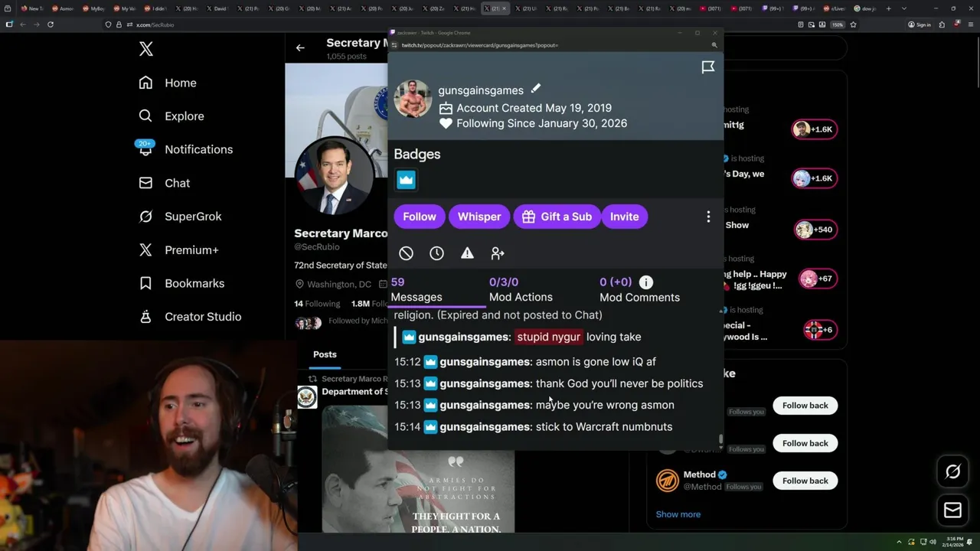Select the Posts tab on profile
The width and height of the screenshot is (980, 551).
click(325, 354)
